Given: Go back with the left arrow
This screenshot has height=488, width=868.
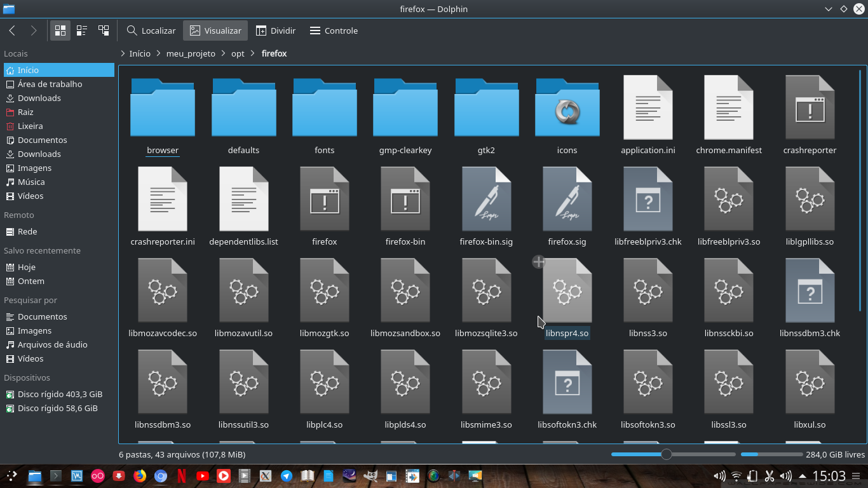Looking at the screenshot, I should [x=12, y=30].
